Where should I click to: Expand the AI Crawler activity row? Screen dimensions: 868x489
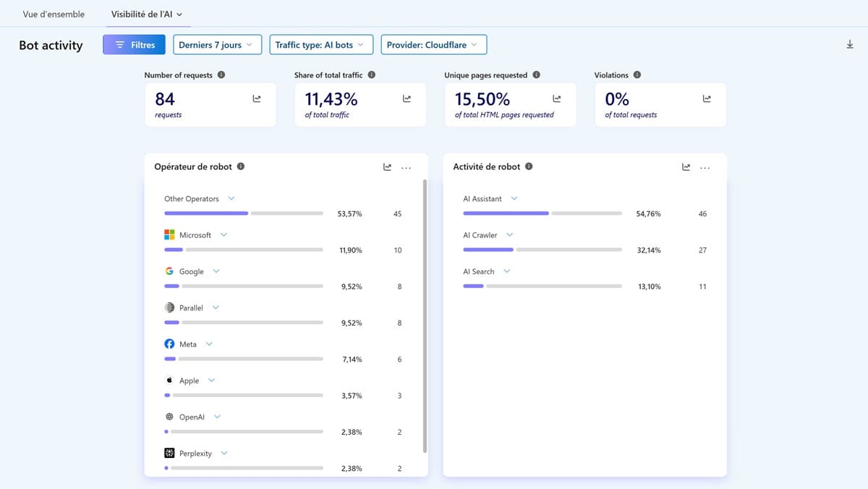point(510,235)
